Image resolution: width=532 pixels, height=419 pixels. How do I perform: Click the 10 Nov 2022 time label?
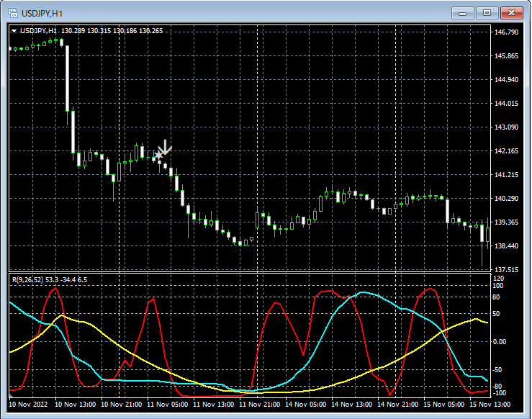(x=28, y=405)
